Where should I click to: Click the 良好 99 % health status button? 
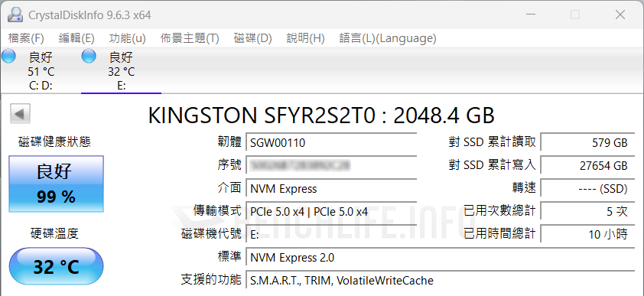point(57,184)
